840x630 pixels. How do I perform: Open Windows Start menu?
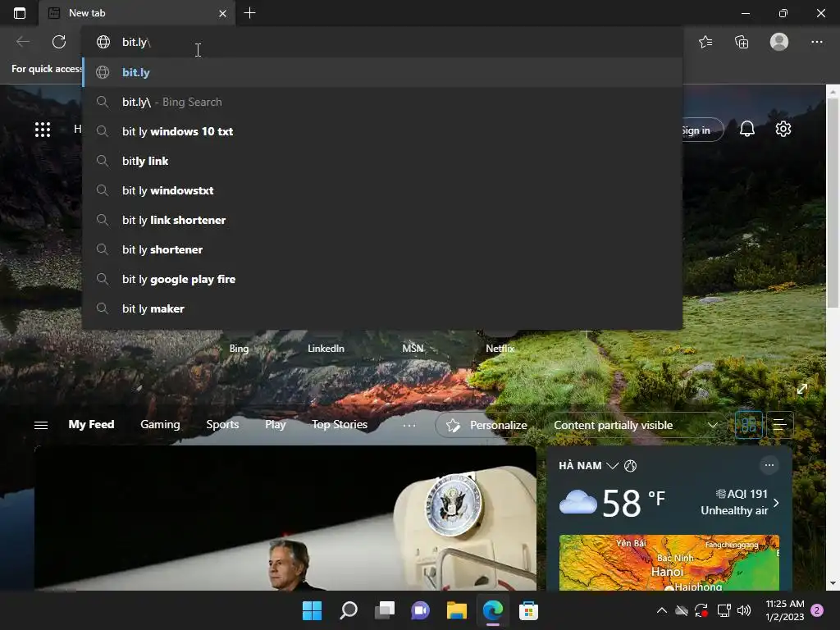(x=312, y=610)
